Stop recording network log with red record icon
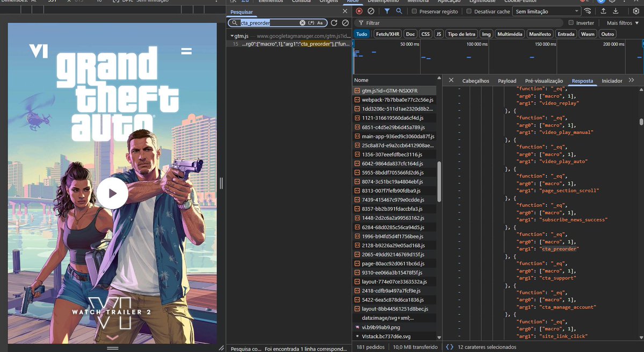 click(x=359, y=11)
